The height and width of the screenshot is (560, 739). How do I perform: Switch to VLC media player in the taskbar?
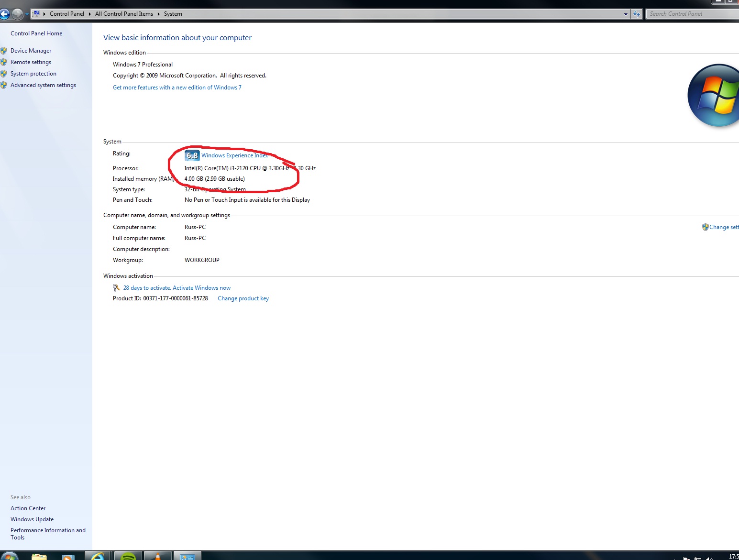tap(157, 555)
